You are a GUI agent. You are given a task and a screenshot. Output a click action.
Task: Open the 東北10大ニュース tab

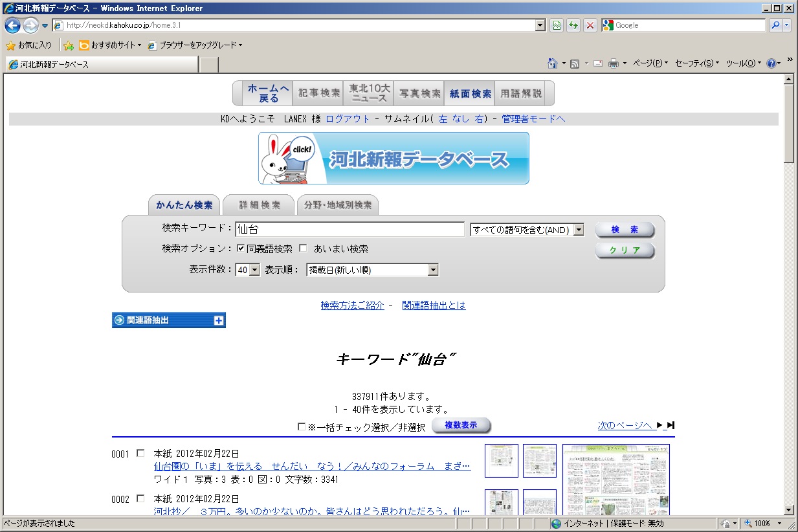[x=370, y=93]
